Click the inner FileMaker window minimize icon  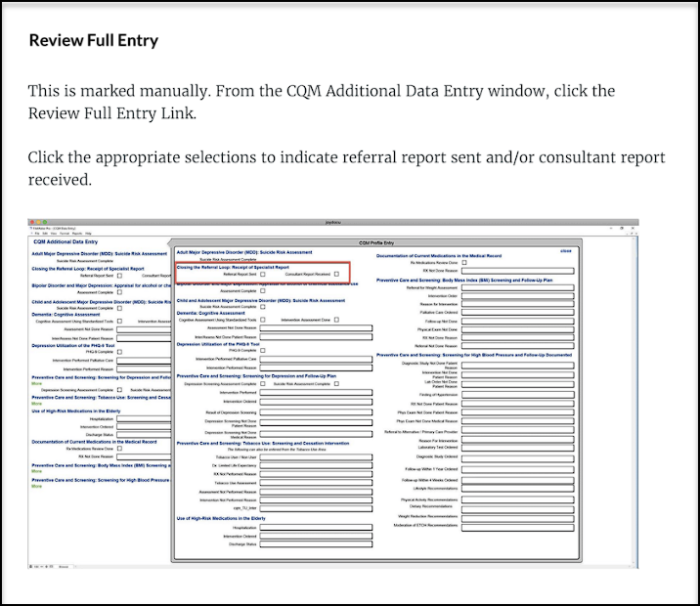[x=611, y=228]
